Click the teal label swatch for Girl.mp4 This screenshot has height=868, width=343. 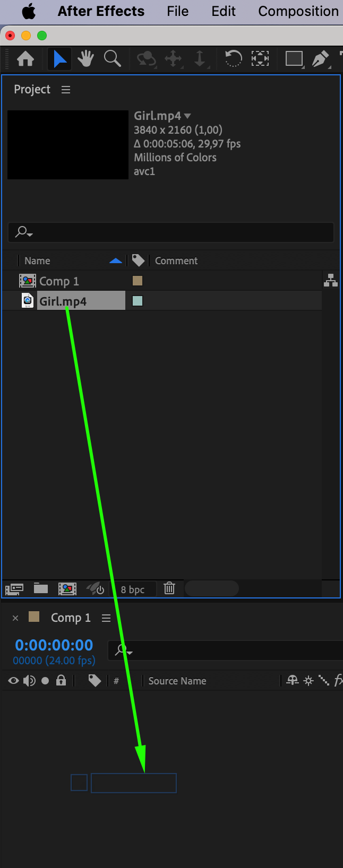138,301
